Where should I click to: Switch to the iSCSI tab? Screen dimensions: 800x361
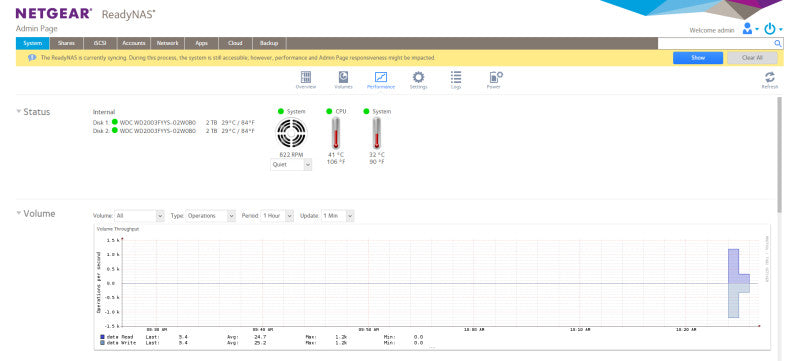[100, 43]
